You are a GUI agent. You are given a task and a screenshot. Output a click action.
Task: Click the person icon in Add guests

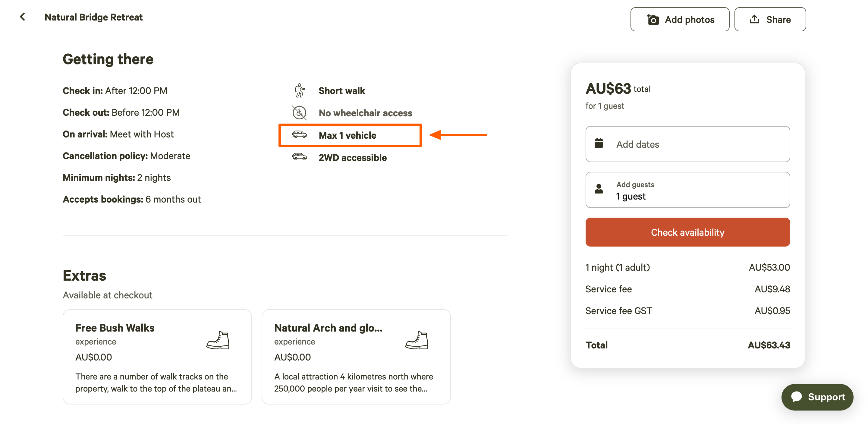tap(599, 189)
